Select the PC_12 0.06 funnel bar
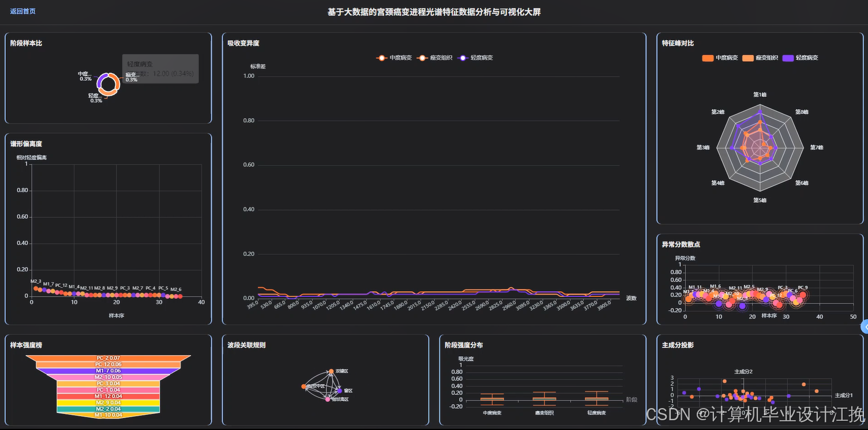Screen dimensions: 868x430 [x=108, y=364]
